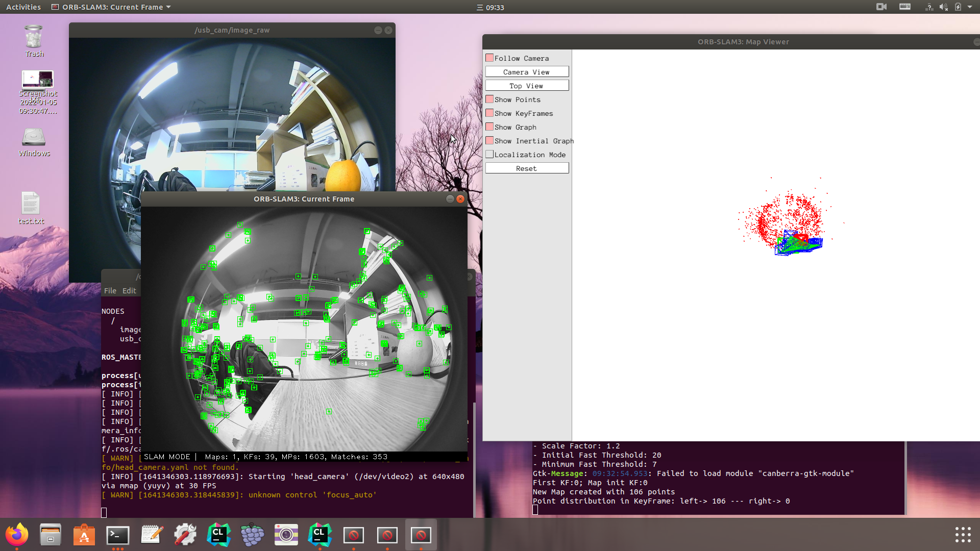Viewport: 980px width, 551px height.
Task: Launch terminal from taskbar dock
Action: [117, 535]
